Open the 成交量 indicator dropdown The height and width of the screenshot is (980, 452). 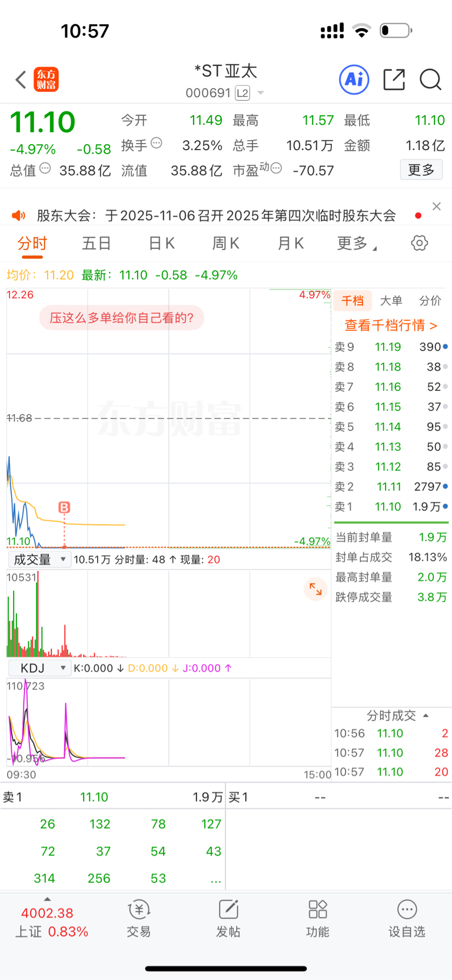(x=39, y=559)
